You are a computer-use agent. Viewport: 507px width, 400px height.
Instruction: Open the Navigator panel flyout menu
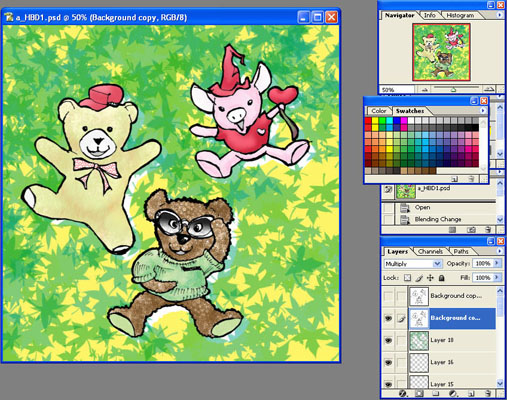pos(499,15)
